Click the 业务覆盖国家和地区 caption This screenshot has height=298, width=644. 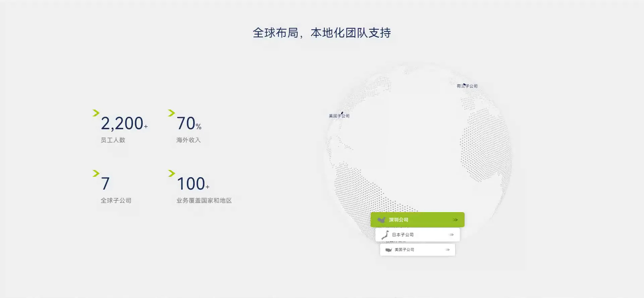[204, 200]
